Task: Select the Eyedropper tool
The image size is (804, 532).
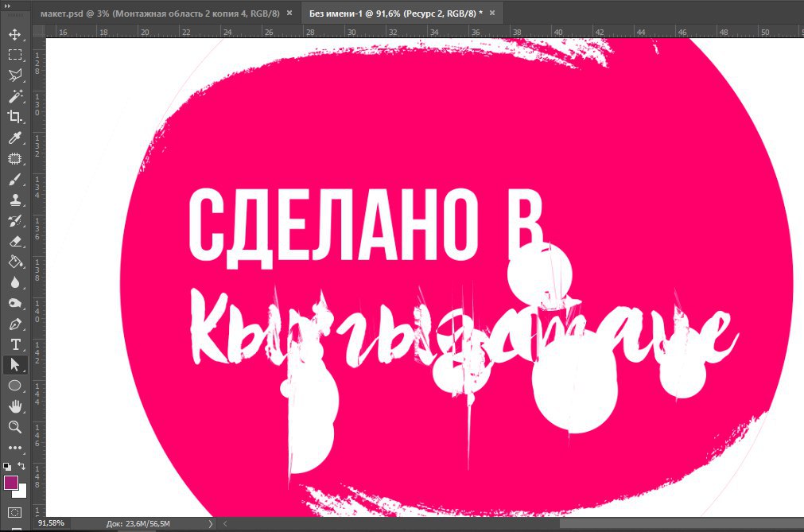Action: [15, 138]
